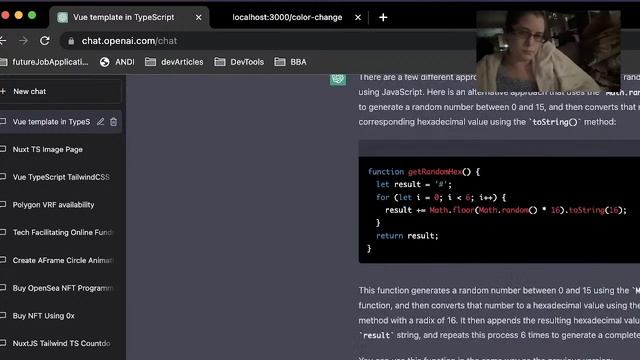Click the trash icon to delete Vue template chat

point(113,122)
